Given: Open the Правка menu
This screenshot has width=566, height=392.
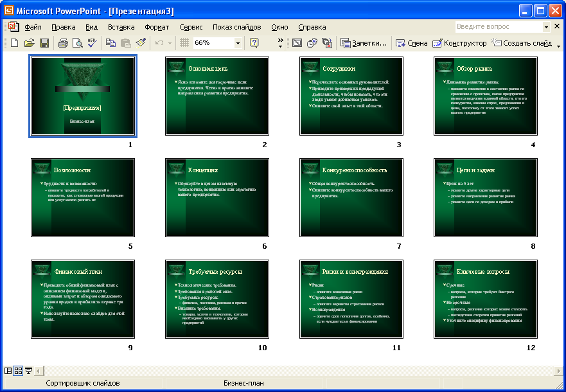Looking at the screenshot, I should click(x=63, y=27).
